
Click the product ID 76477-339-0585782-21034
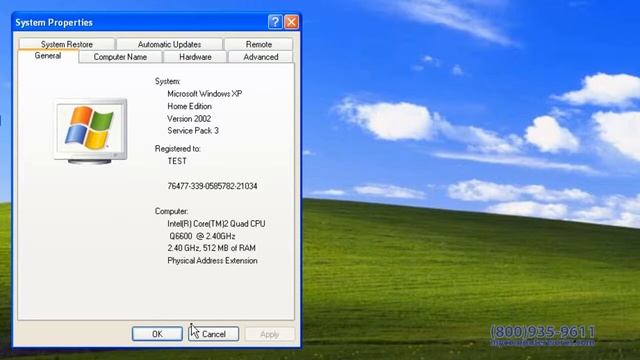tap(212, 186)
